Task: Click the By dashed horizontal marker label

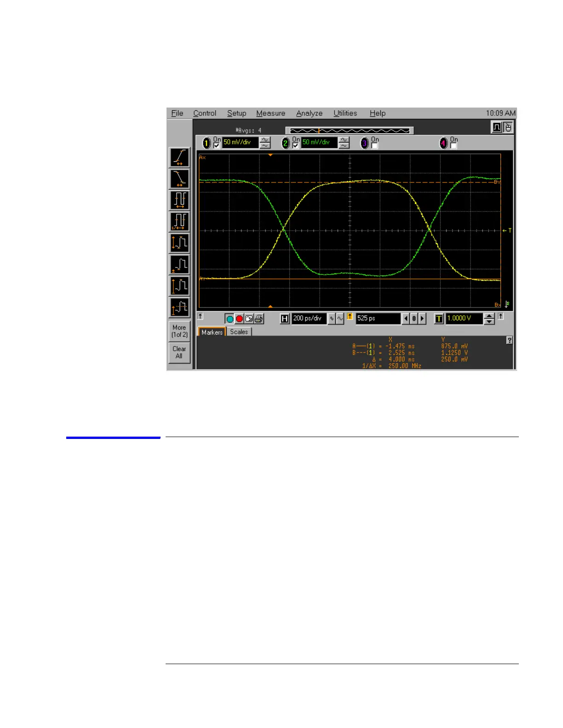Action: pyautogui.click(x=497, y=182)
